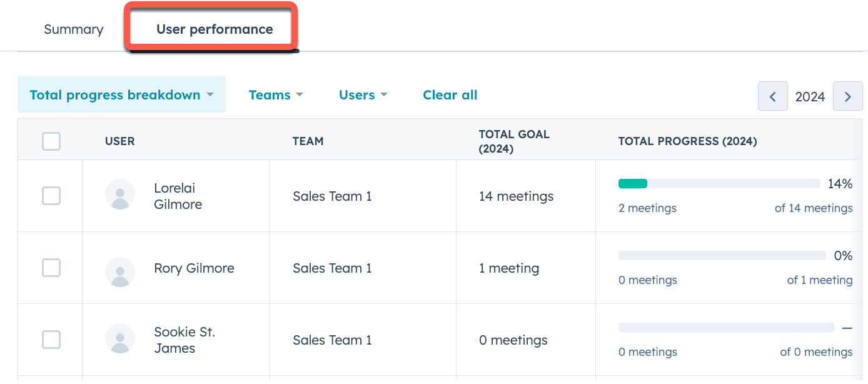The height and width of the screenshot is (384, 868).
Task: Click Rory Gilmore's 0% progress bar
Action: (722, 255)
